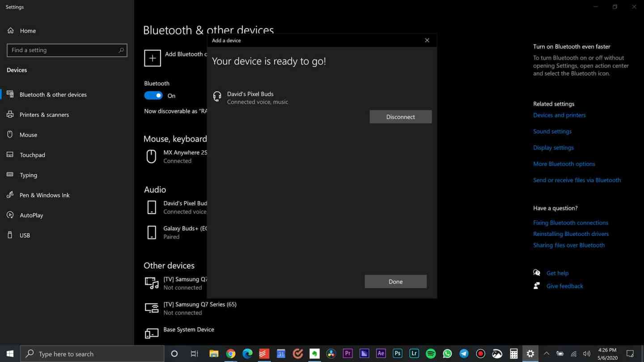
Task: Click the Wi-Fi network tray icon
Action: [x=574, y=354]
